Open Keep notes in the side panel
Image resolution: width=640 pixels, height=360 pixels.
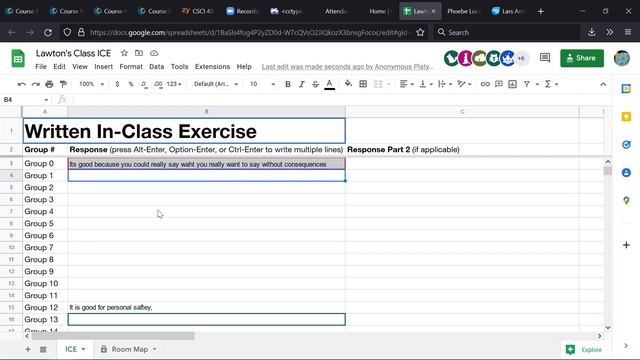(626, 117)
